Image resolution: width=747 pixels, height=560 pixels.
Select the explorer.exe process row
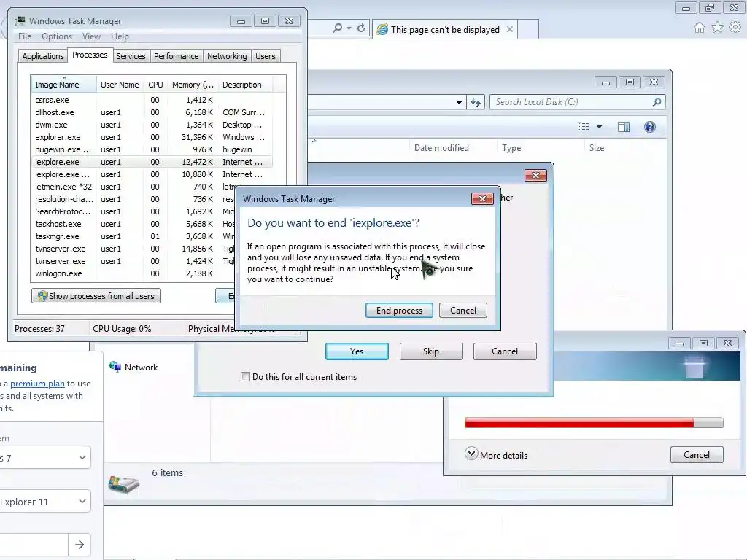click(152, 137)
